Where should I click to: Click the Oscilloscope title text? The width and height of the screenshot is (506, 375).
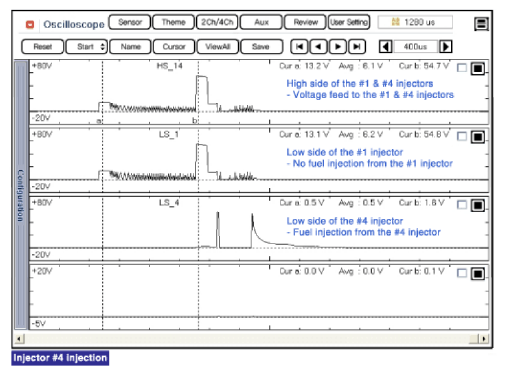click(74, 24)
